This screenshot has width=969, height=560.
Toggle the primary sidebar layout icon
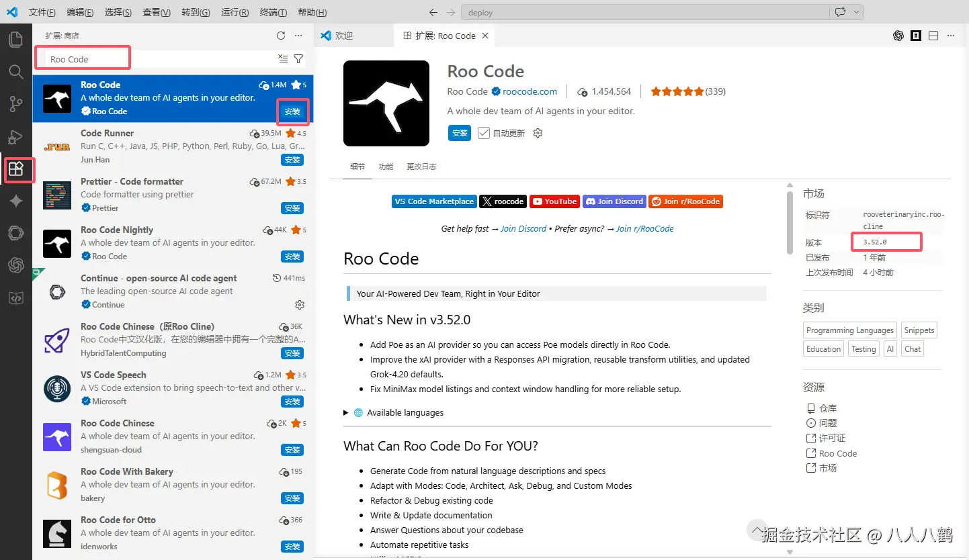916,36
